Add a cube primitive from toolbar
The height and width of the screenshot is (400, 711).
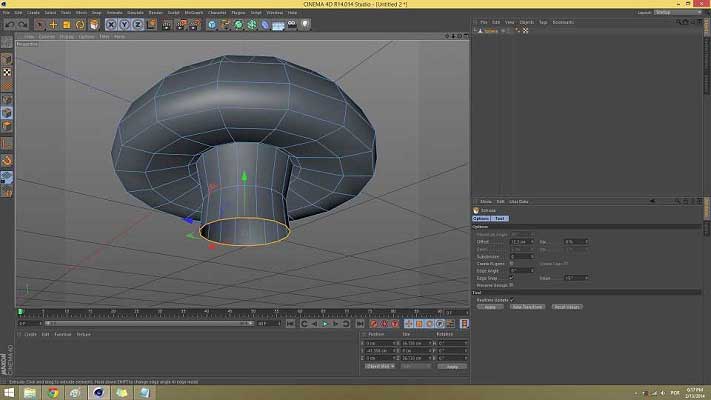213,24
